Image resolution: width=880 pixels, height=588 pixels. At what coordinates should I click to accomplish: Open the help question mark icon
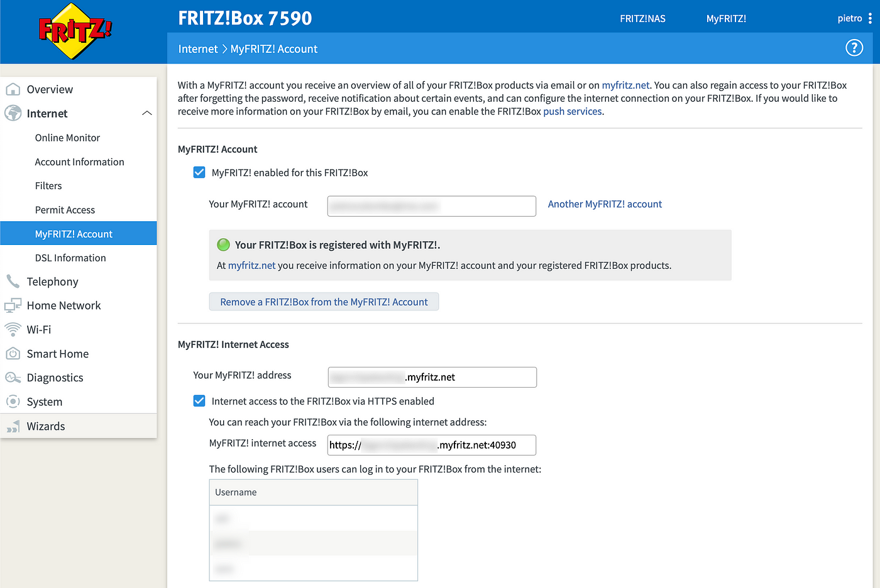[854, 48]
